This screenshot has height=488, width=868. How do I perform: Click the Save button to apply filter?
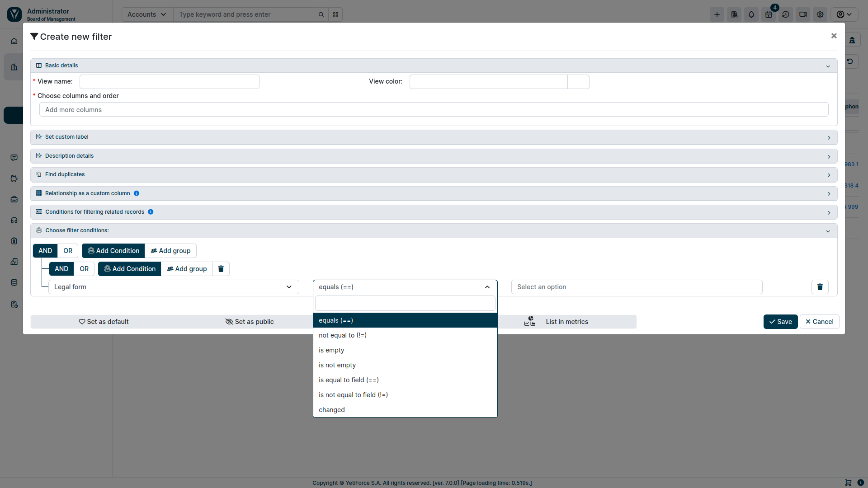[781, 322]
